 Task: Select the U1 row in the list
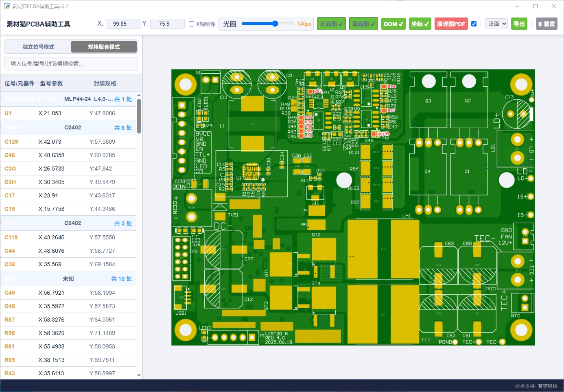pos(68,114)
